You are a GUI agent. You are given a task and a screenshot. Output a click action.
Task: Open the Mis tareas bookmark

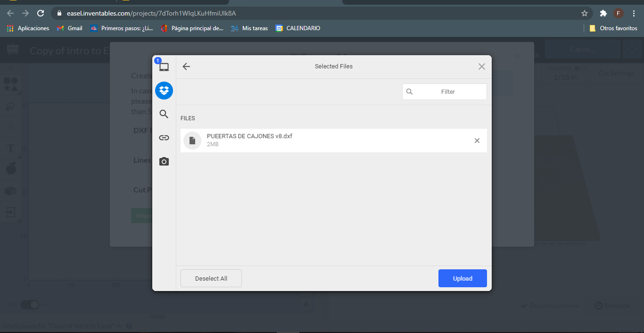pyautogui.click(x=249, y=28)
